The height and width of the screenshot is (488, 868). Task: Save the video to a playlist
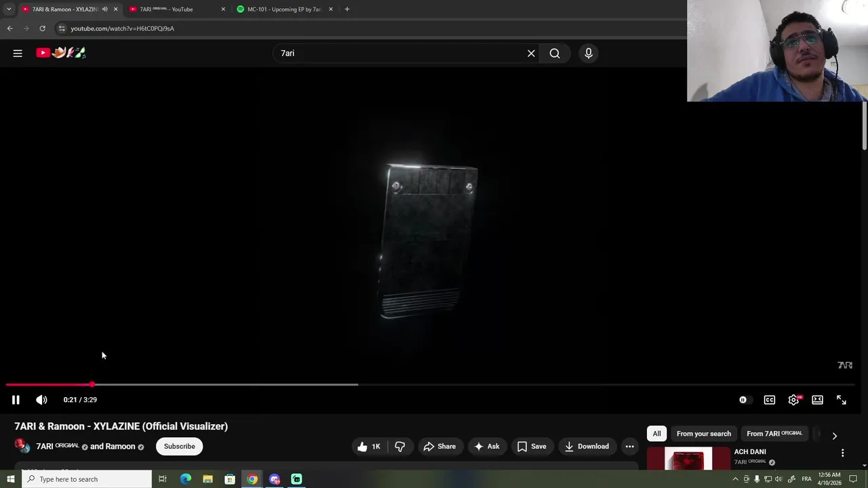(x=532, y=447)
